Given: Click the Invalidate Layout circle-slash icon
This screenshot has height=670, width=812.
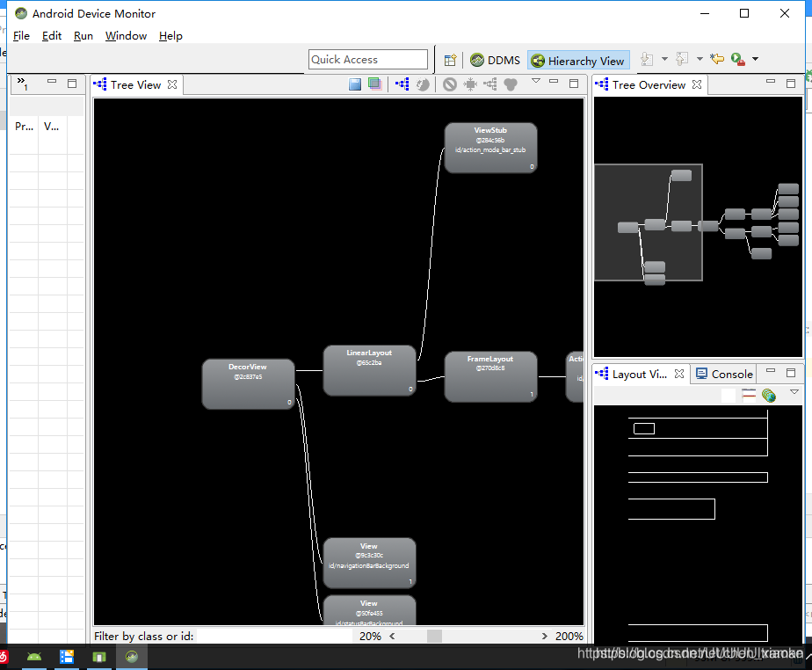Looking at the screenshot, I should pos(450,84).
